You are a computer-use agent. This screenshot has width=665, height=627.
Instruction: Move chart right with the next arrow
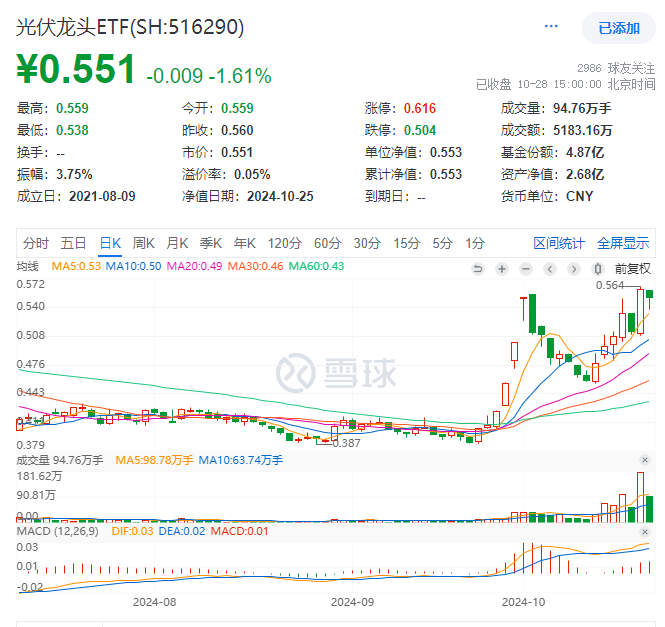click(x=574, y=269)
